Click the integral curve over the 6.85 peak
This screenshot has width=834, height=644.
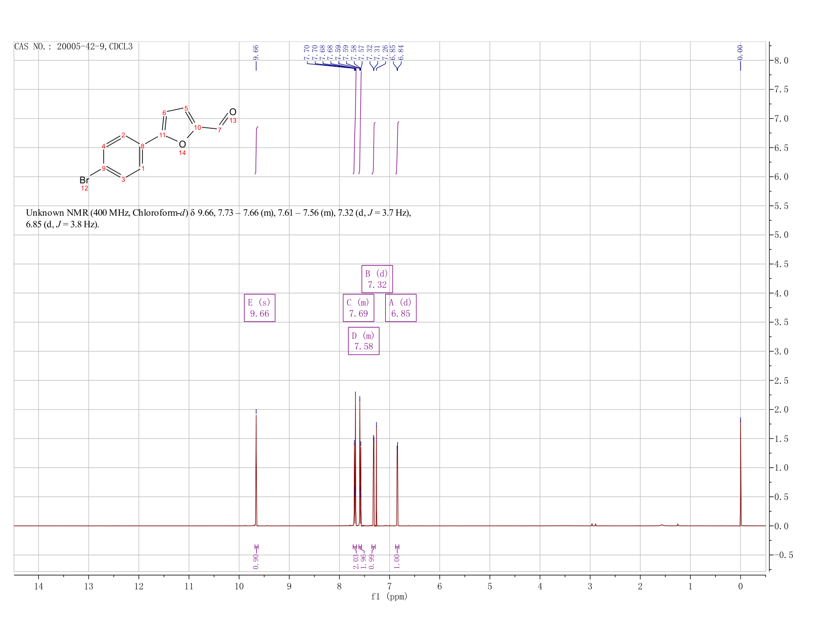pos(397,148)
